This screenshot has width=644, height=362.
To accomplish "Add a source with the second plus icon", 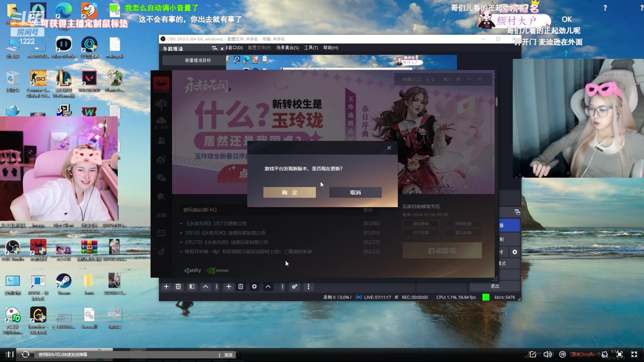I will 229,287.
